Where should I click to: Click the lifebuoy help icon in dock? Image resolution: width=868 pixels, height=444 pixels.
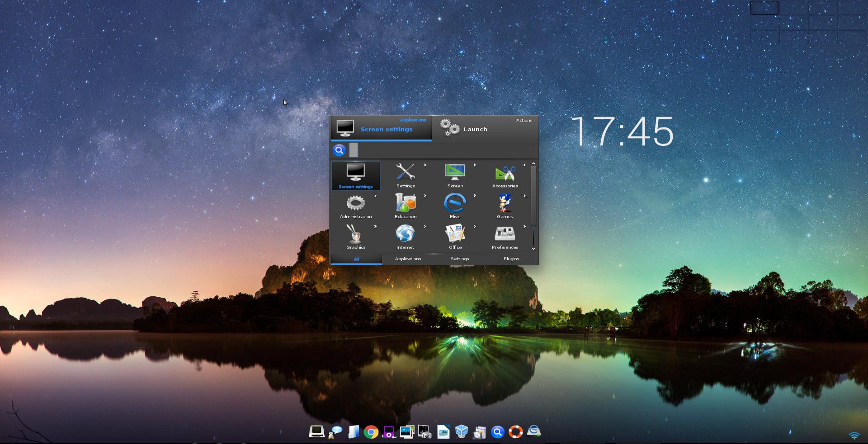[515, 432]
